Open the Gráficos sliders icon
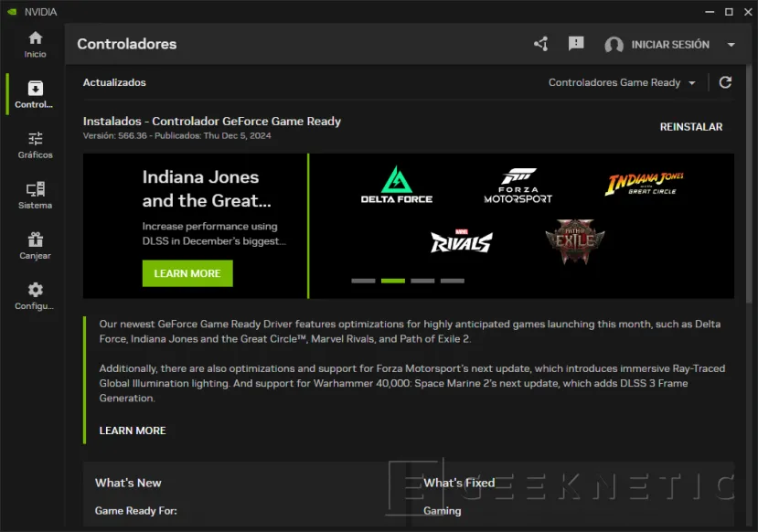The height and width of the screenshot is (532, 758). coord(35,139)
